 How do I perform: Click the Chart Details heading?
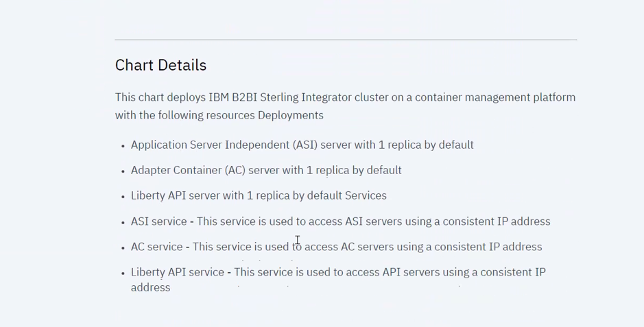160,65
